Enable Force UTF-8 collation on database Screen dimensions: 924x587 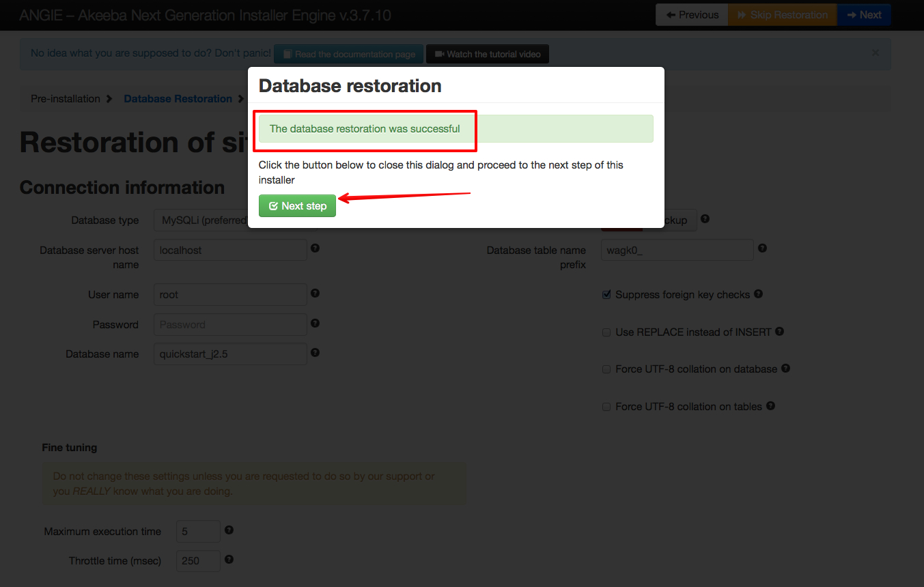(x=606, y=369)
